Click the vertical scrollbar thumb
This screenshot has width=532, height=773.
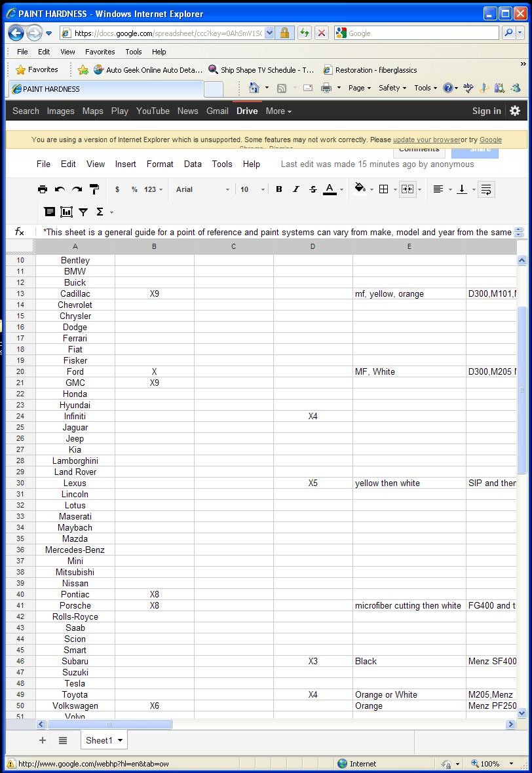522,390
